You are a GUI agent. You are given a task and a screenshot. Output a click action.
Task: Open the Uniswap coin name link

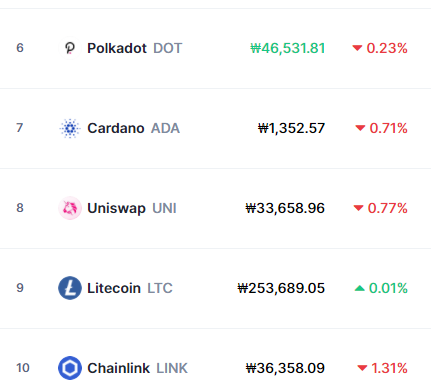[x=116, y=208]
